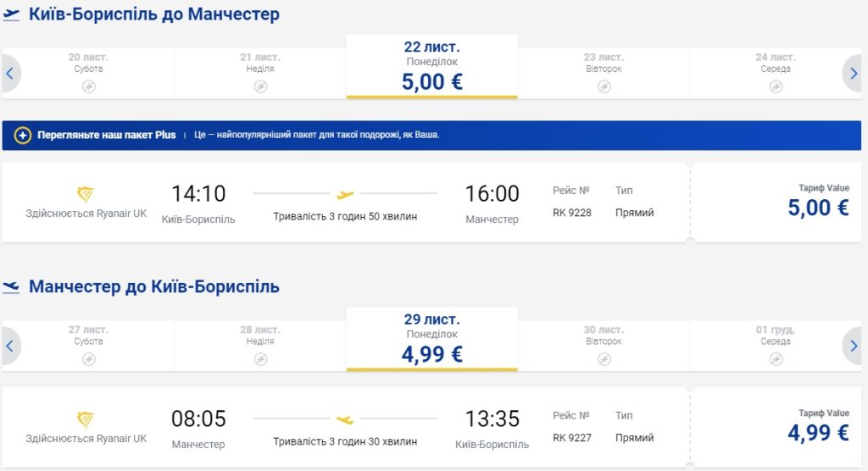Show later outbound dates with right arrow

854,73
